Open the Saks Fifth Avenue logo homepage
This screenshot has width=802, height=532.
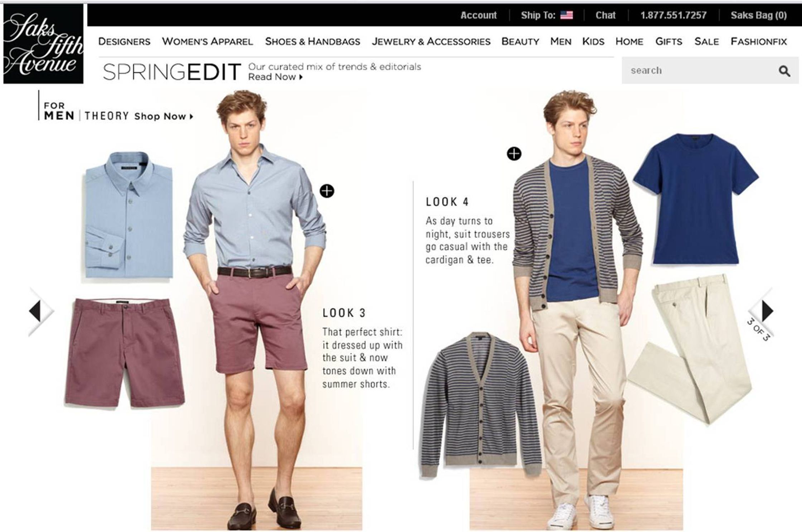click(43, 44)
